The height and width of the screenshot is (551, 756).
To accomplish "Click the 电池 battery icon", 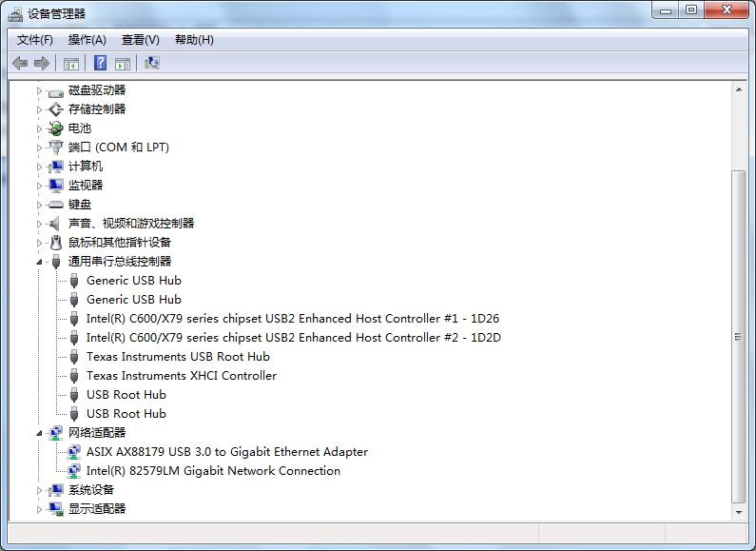I will [x=56, y=128].
